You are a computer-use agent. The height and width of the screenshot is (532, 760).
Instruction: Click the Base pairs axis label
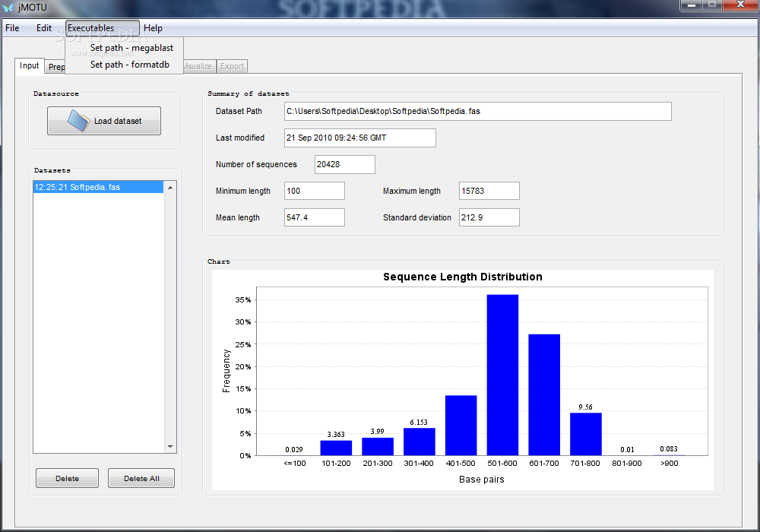pos(481,480)
